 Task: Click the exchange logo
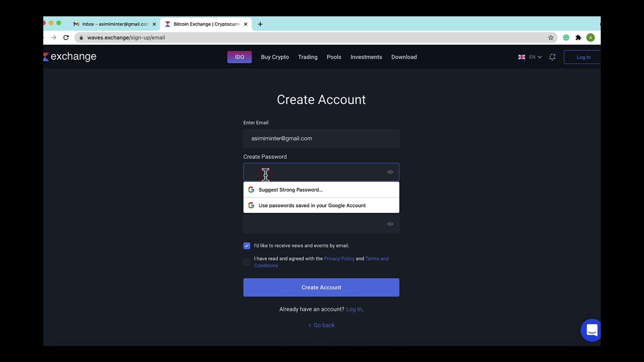tap(70, 56)
